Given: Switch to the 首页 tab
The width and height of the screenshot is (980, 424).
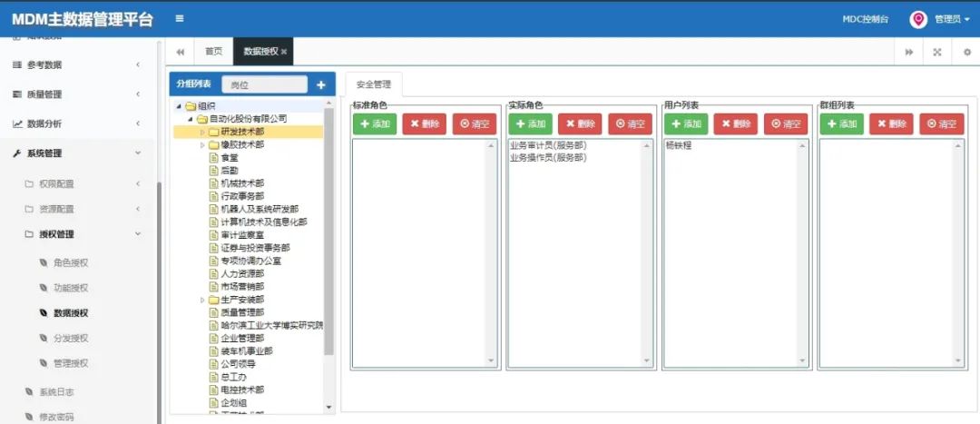Looking at the screenshot, I should [x=214, y=52].
